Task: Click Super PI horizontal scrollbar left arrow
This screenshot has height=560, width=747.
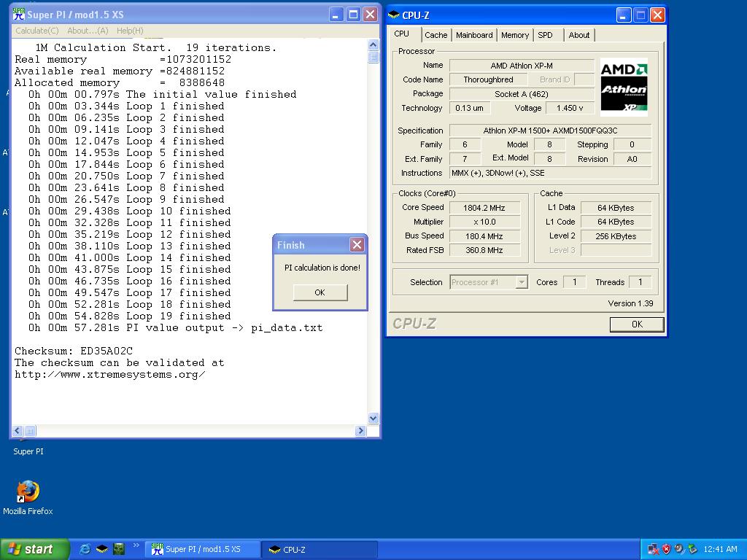Action: (x=18, y=431)
